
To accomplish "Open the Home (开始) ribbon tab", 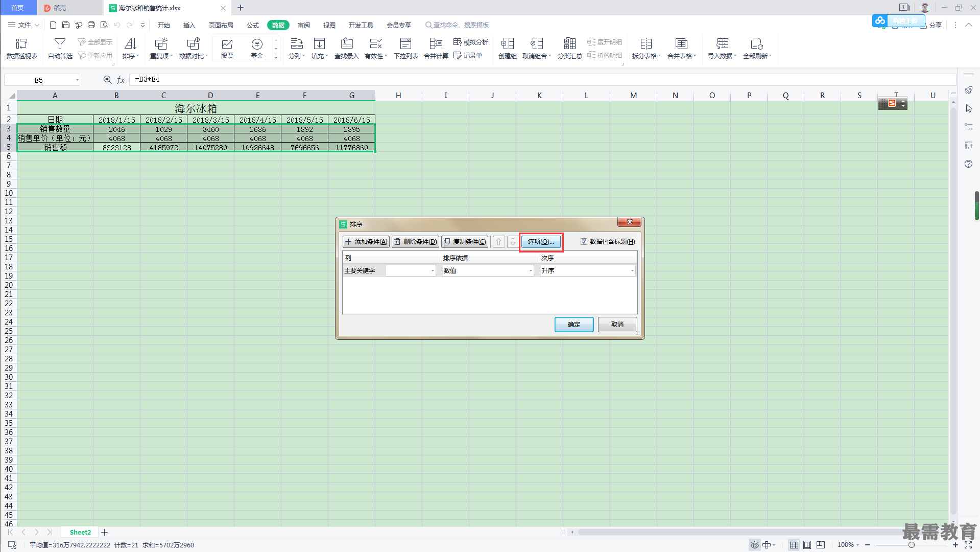I will [x=163, y=25].
